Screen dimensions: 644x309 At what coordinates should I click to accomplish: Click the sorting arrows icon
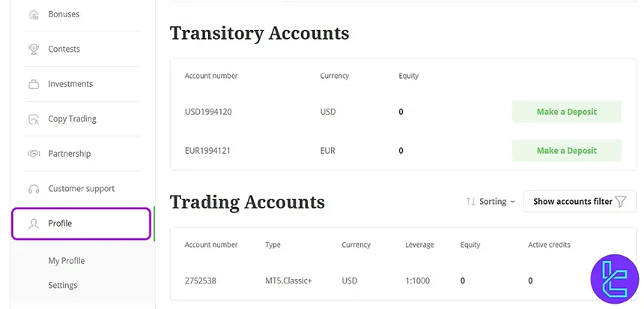tap(470, 201)
